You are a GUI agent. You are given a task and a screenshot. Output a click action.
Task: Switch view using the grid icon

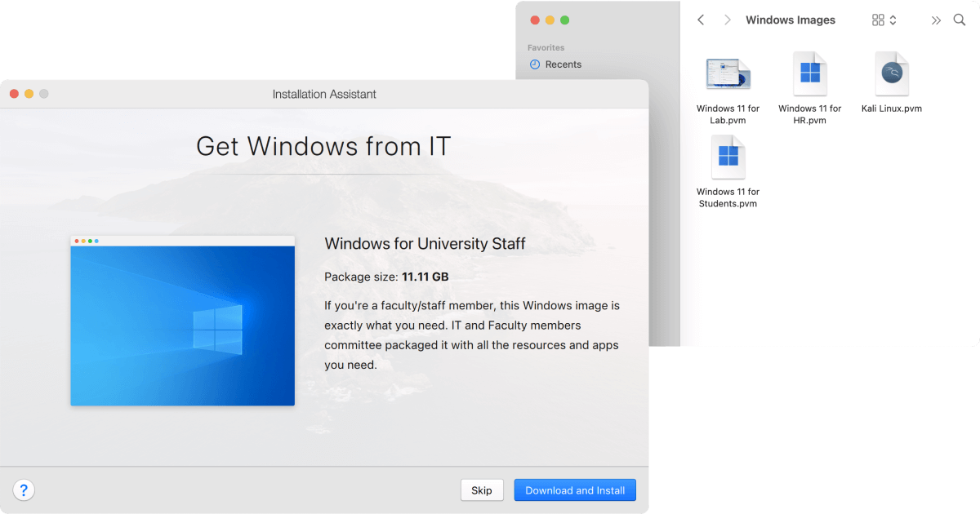(x=877, y=20)
